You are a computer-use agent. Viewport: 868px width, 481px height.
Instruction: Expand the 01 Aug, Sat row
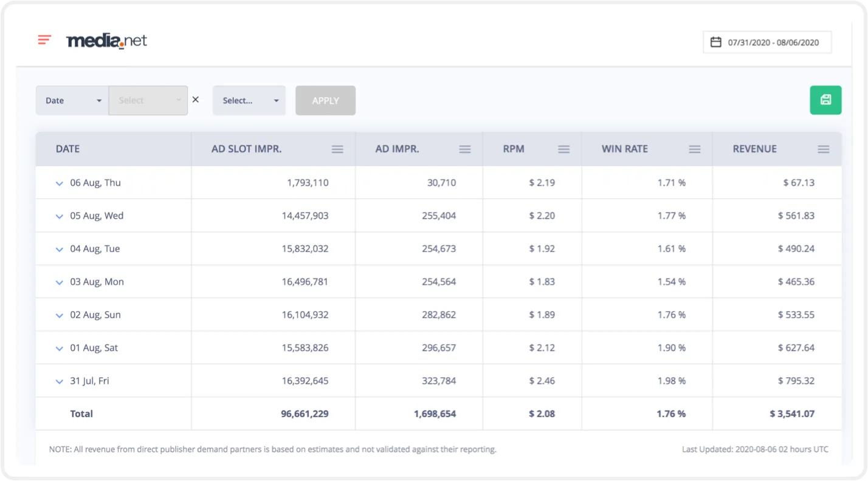60,349
